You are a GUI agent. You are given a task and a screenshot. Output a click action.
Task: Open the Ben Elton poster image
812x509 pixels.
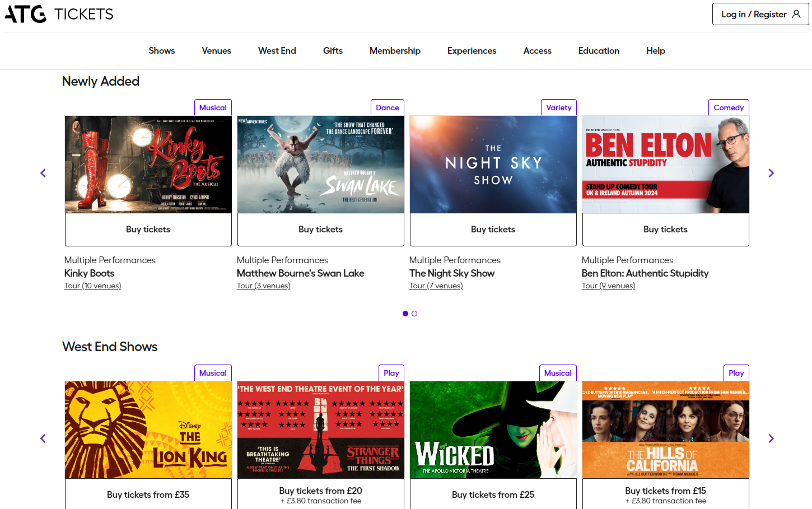pos(666,165)
